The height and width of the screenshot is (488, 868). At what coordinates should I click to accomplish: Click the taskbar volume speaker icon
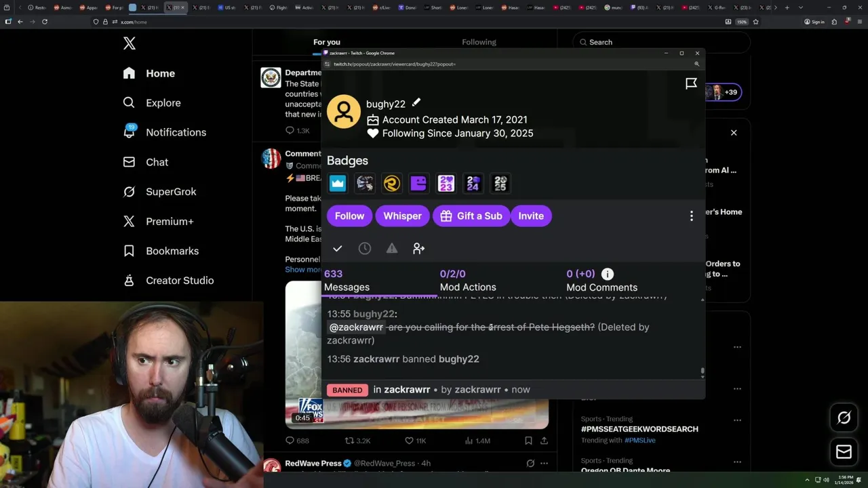(826, 480)
